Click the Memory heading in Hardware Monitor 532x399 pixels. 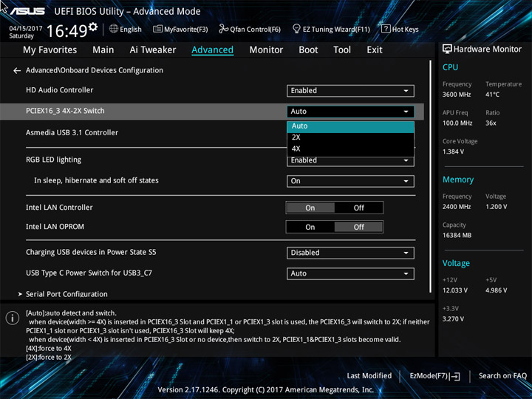click(458, 180)
